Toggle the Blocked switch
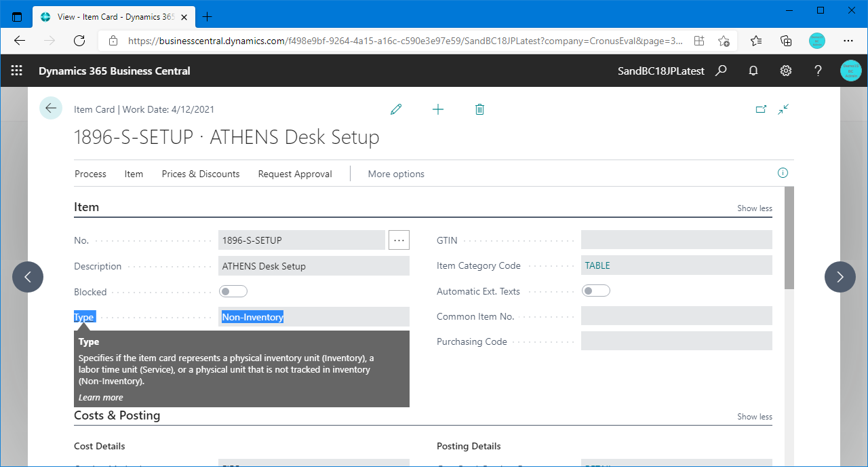868x467 pixels. tap(233, 291)
